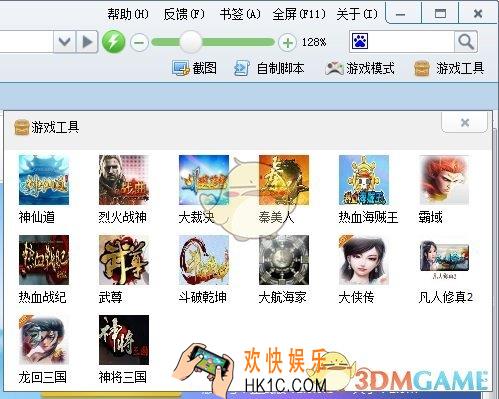
Task: Open the 凡人修真2 game icon
Action: point(444,260)
